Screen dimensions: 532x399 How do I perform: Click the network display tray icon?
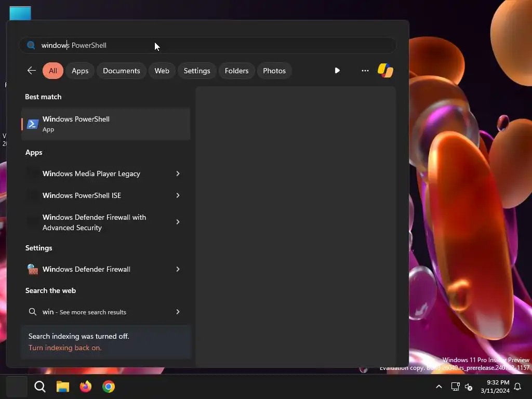pyautogui.click(x=455, y=387)
